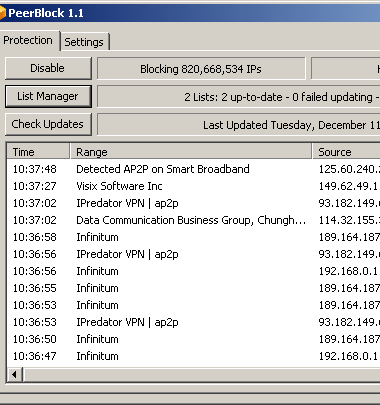Select the 10:36:50 Infinitum row

193,339
